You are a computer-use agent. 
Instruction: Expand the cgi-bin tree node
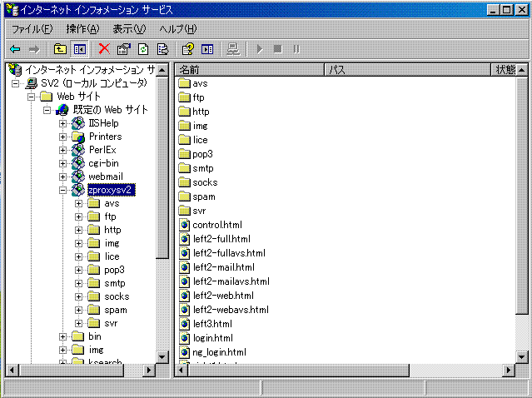click(62, 163)
